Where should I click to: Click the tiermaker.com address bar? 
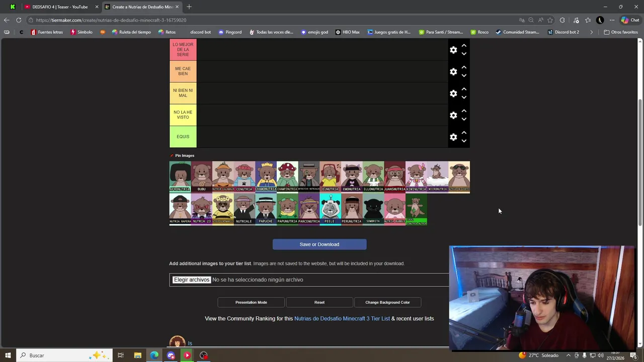coord(272,20)
